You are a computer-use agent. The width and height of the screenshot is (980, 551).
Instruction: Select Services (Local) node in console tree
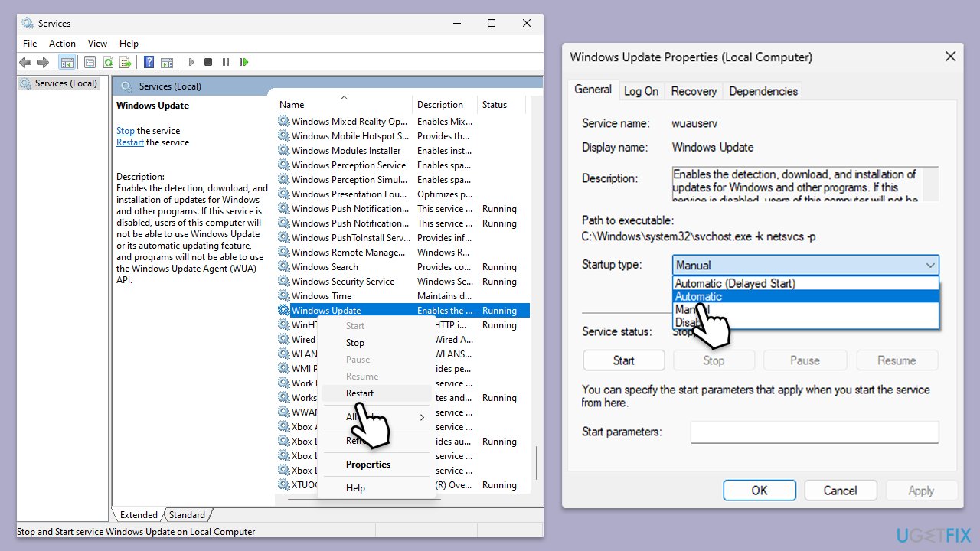(59, 83)
